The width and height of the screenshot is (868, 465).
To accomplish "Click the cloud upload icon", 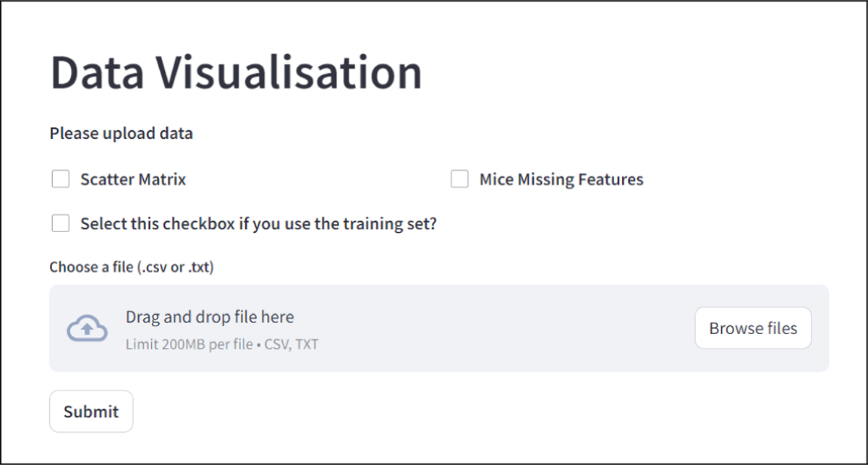I will point(87,328).
